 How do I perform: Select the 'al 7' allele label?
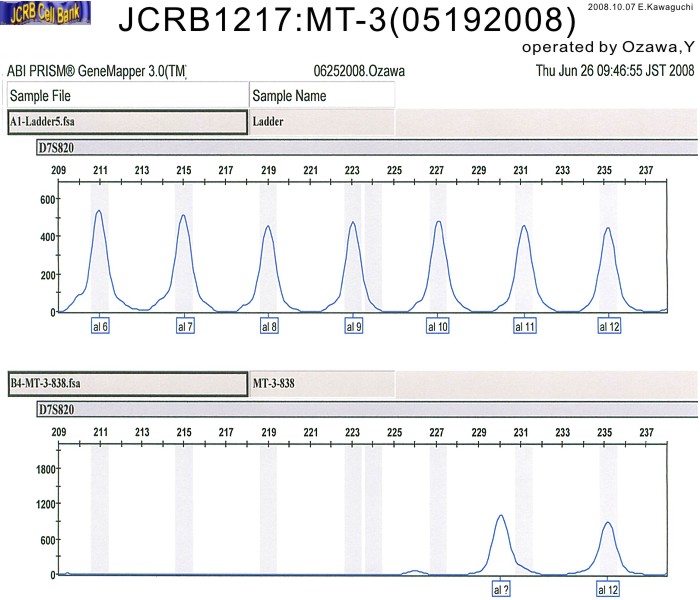(185, 326)
